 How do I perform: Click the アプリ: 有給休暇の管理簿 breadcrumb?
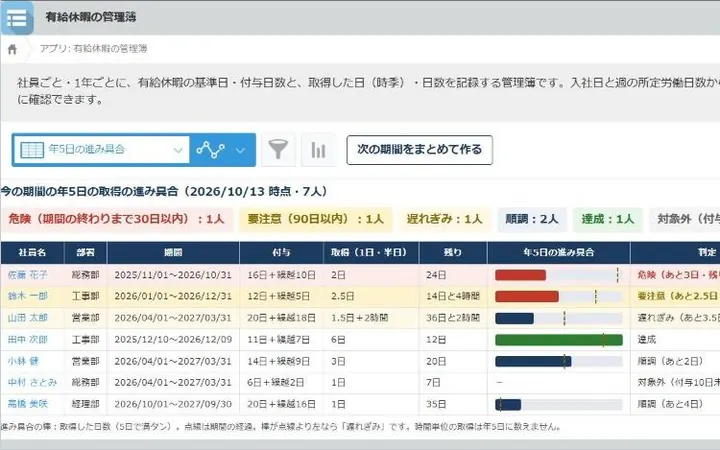click(x=93, y=49)
